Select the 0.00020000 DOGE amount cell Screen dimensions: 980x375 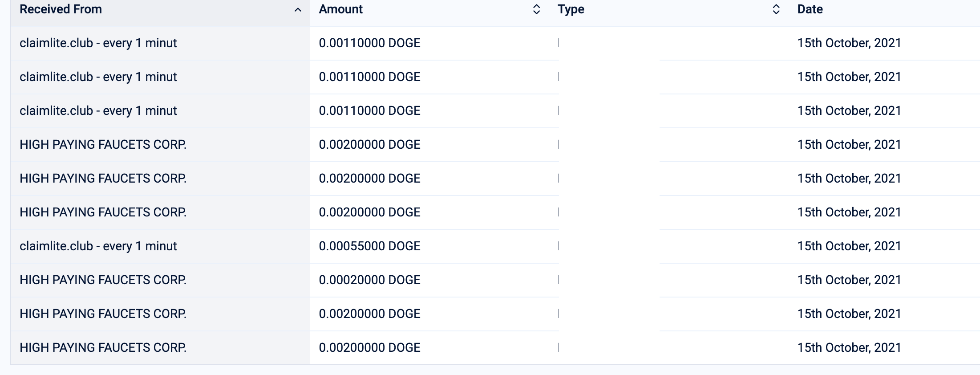pos(369,280)
